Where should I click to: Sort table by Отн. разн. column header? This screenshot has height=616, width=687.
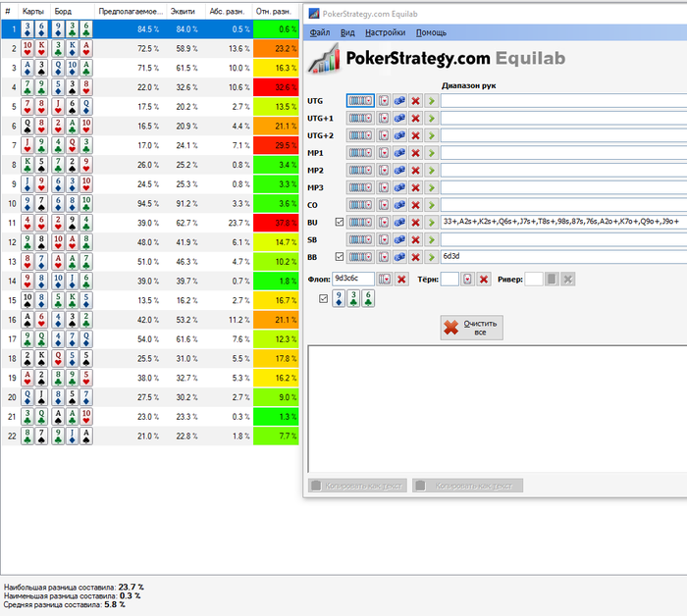tap(275, 12)
